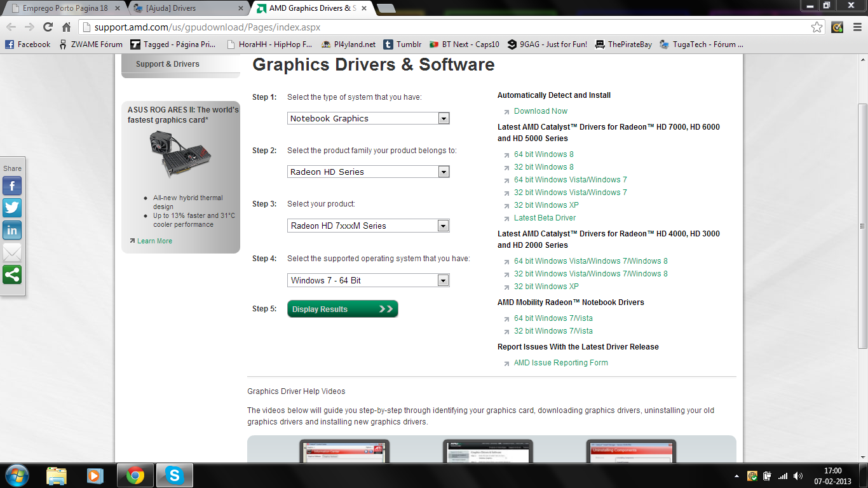
Task: Share page on LinkedIn sidebar icon
Action: click(x=12, y=230)
